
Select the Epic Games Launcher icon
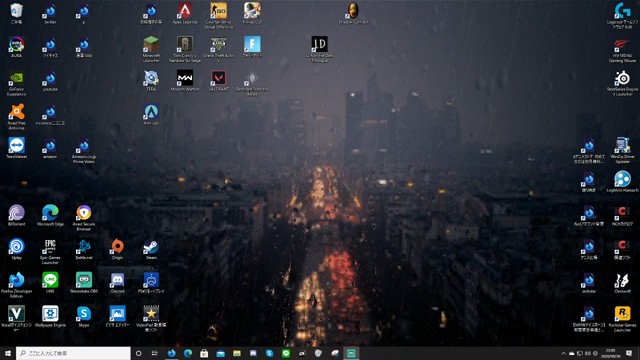click(50, 251)
